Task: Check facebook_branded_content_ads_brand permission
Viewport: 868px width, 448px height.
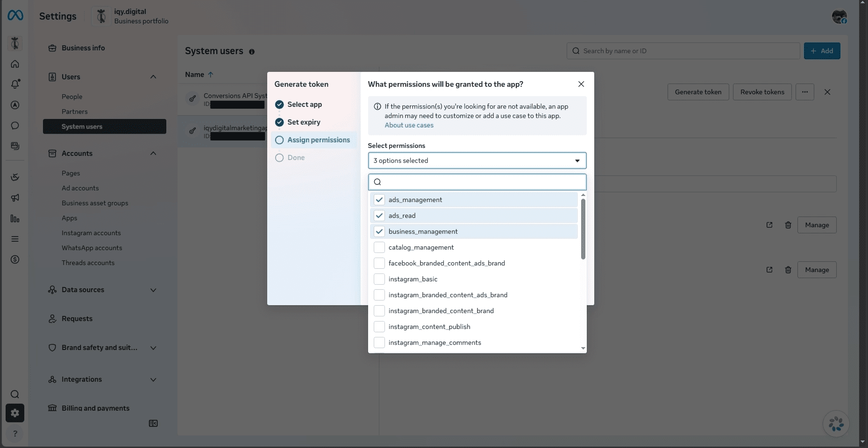Action: coord(379,263)
